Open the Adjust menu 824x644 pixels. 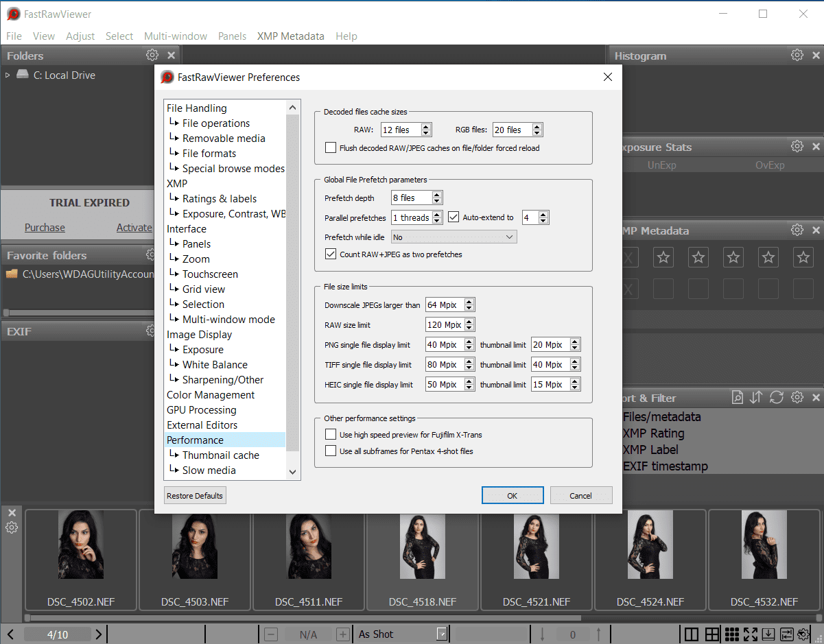[80, 36]
